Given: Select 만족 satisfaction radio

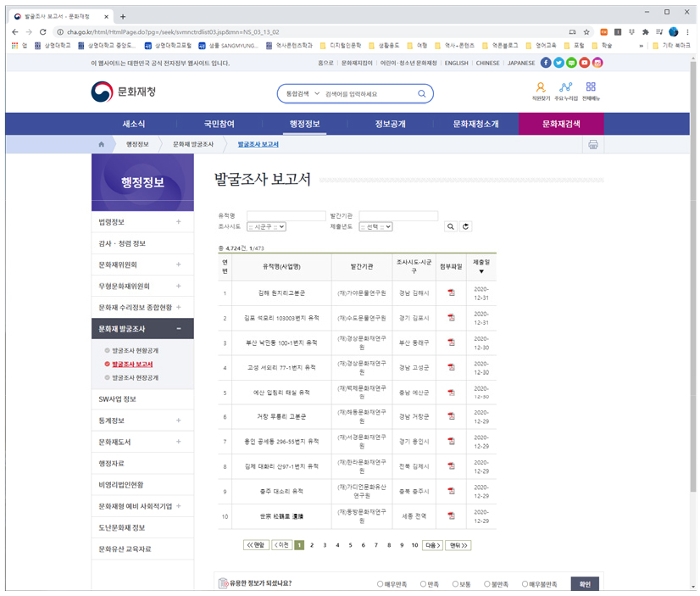Looking at the screenshot, I should [423, 584].
